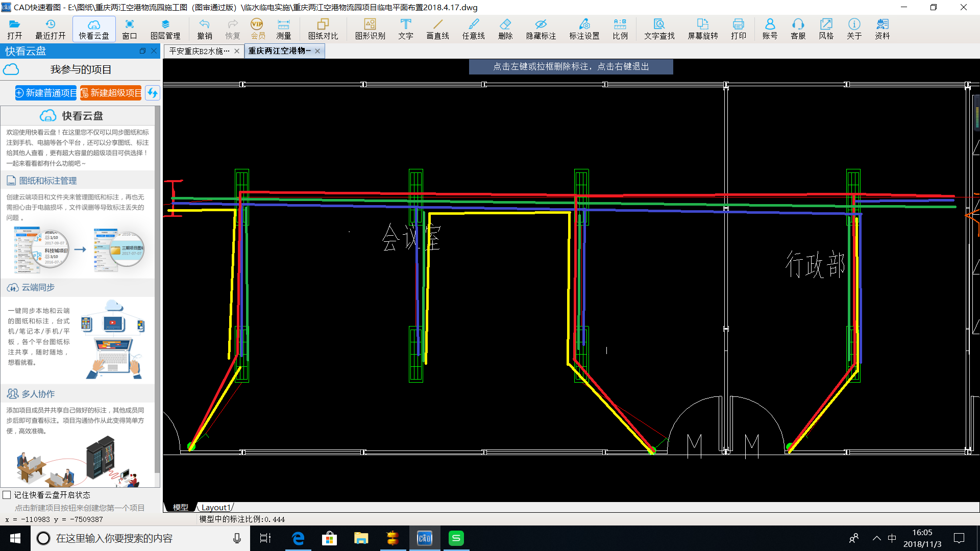Click the Print (打印) icon
Image resolution: width=980 pixels, height=551 pixels.
pyautogui.click(x=739, y=29)
